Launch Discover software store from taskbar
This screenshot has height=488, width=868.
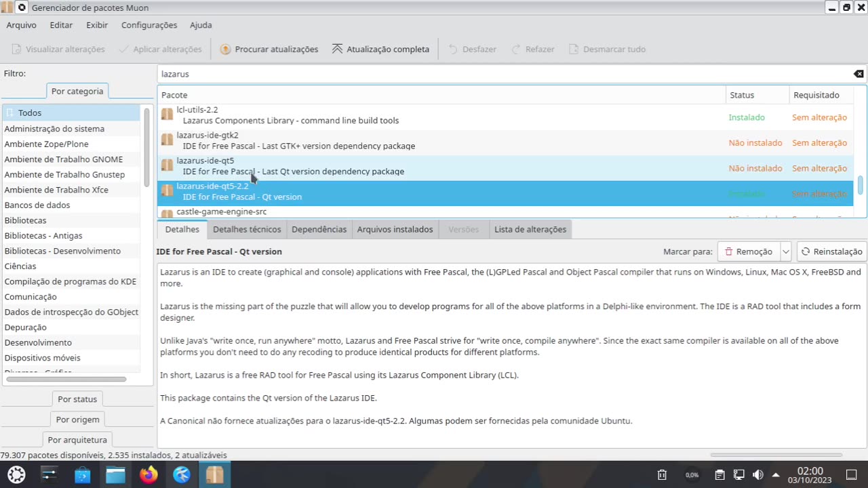[82, 474]
